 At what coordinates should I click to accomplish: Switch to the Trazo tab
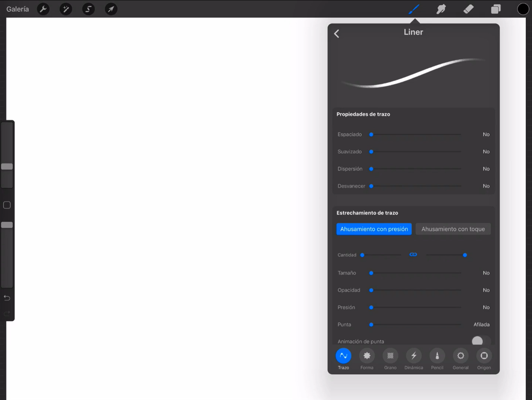click(343, 359)
